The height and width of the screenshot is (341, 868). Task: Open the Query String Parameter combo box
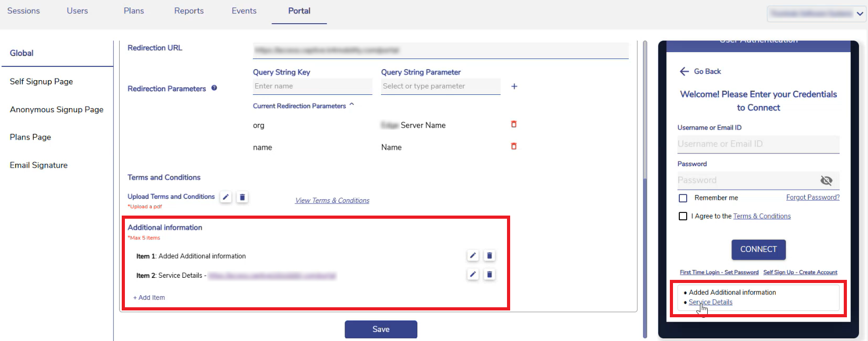tap(440, 86)
